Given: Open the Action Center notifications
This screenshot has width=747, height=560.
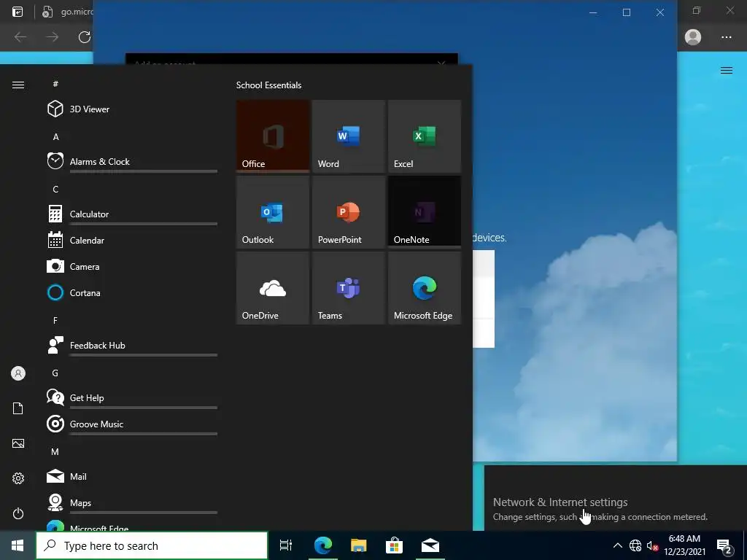Looking at the screenshot, I should click(724, 545).
